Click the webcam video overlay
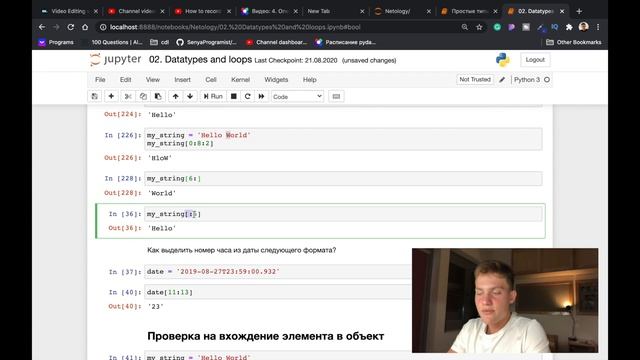Image resolution: width=640 pixels, height=360 pixels. click(x=505, y=300)
